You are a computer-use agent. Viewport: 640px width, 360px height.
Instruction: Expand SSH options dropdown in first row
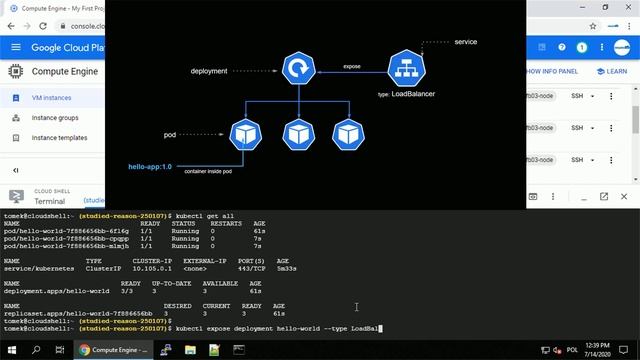[x=593, y=96]
